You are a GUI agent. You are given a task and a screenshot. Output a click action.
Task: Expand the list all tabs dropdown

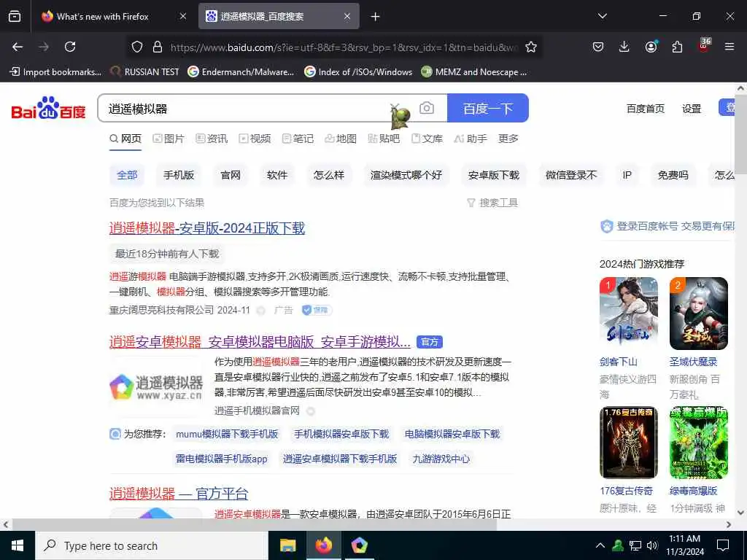(x=602, y=16)
